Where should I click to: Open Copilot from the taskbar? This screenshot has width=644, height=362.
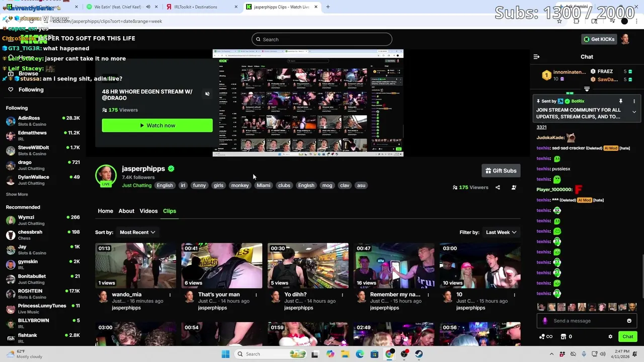tap(330, 354)
